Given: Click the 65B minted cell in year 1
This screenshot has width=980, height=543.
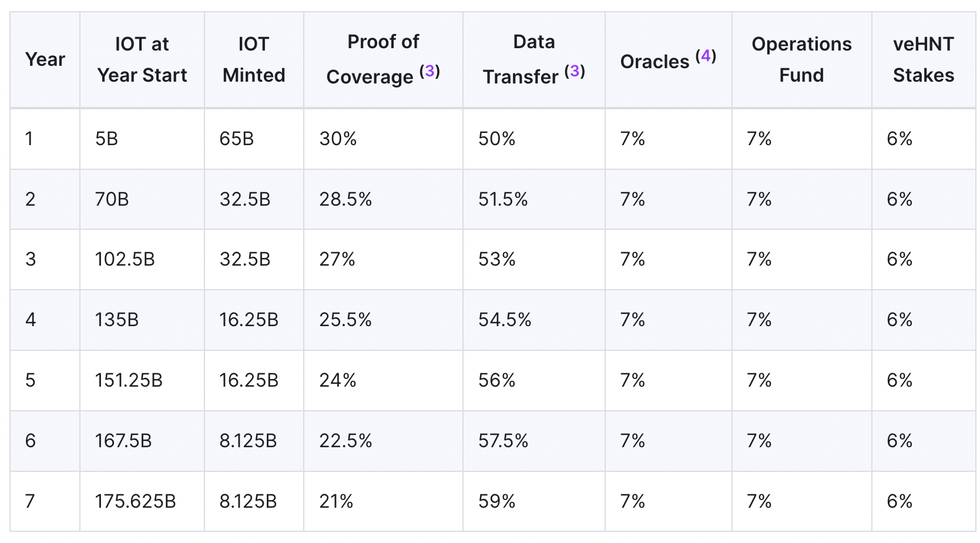Looking at the screenshot, I should pos(237,139).
